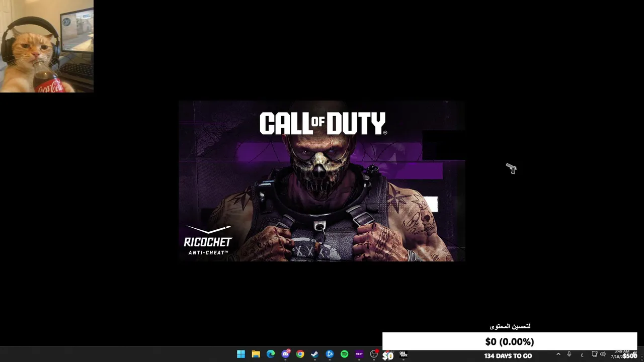Screen dimensions: 644x362
Task: Switch to the Steam taskbar icon
Action: (314, 354)
